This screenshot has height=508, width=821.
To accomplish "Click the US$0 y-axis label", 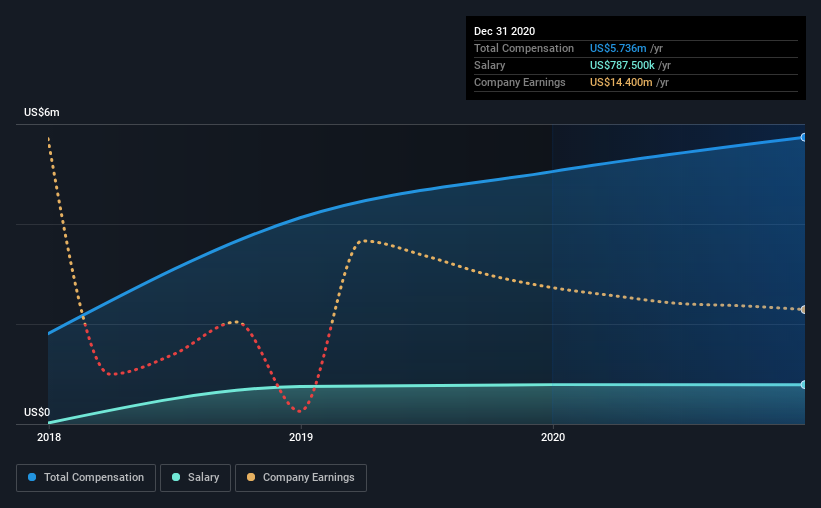I will coord(37,412).
